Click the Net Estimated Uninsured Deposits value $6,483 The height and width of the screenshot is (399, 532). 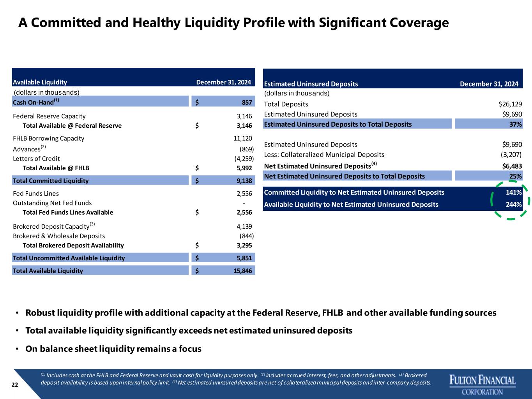tap(512, 166)
